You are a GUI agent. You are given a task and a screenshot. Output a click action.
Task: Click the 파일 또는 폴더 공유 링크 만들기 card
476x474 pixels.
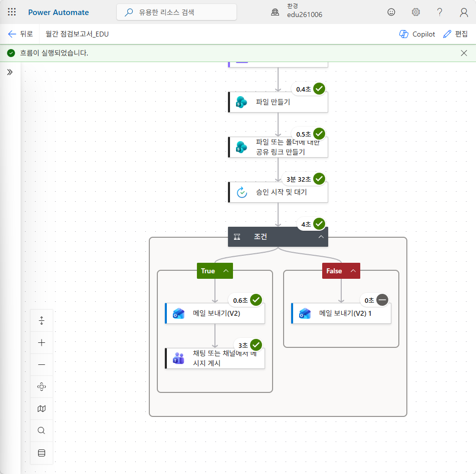pyautogui.click(x=278, y=147)
